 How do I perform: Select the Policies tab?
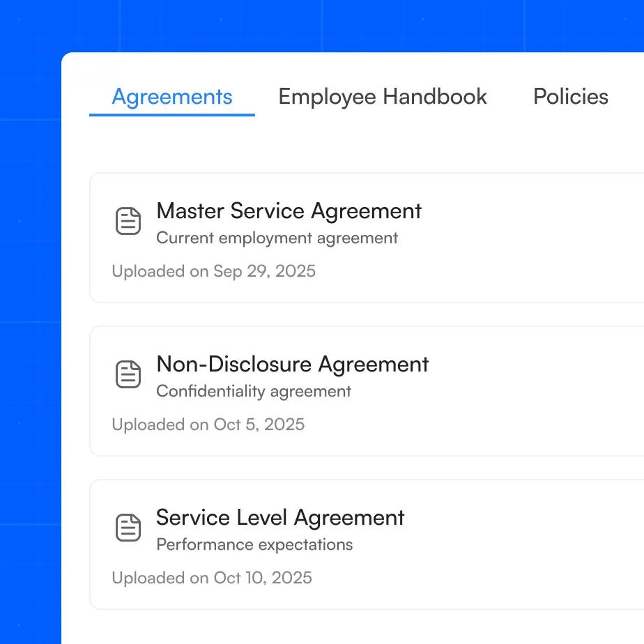coord(571,97)
